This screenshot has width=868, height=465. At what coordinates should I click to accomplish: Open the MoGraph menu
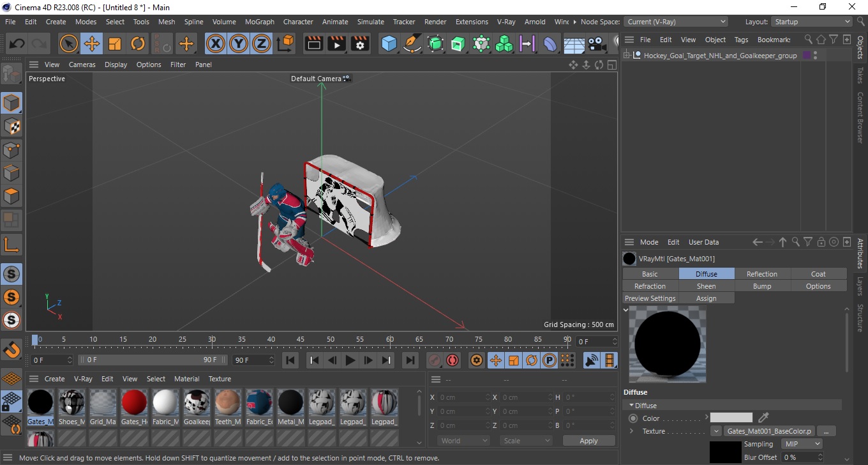[x=259, y=22]
